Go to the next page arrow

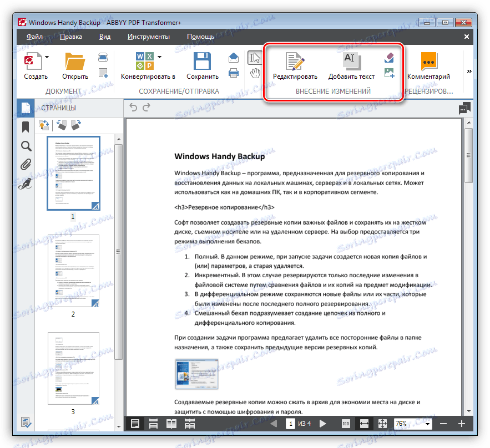[x=323, y=424]
